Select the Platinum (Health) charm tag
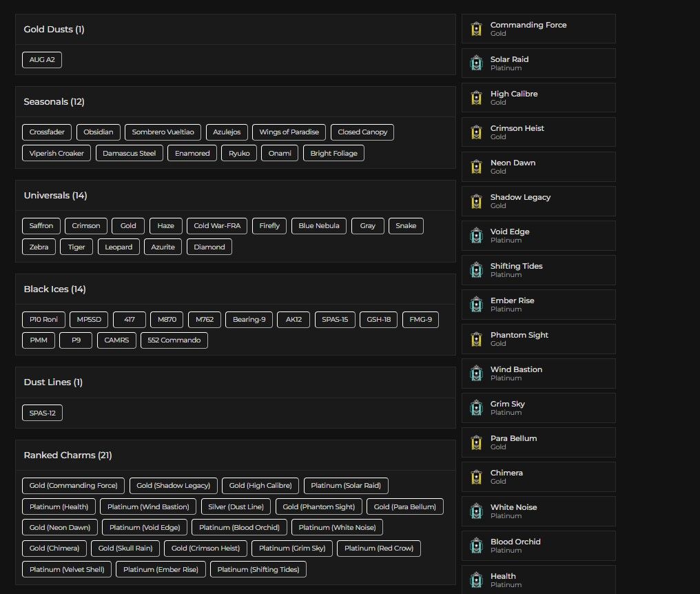Image resolution: width=700 pixels, height=594 pixels. click(x=59, y=507)
